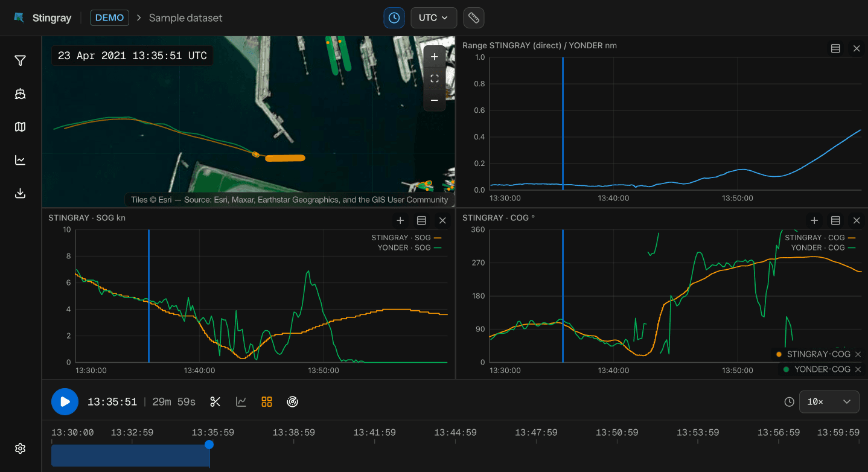
Task: Click the blue elapsed region of timeline
Action: [130, 456]
